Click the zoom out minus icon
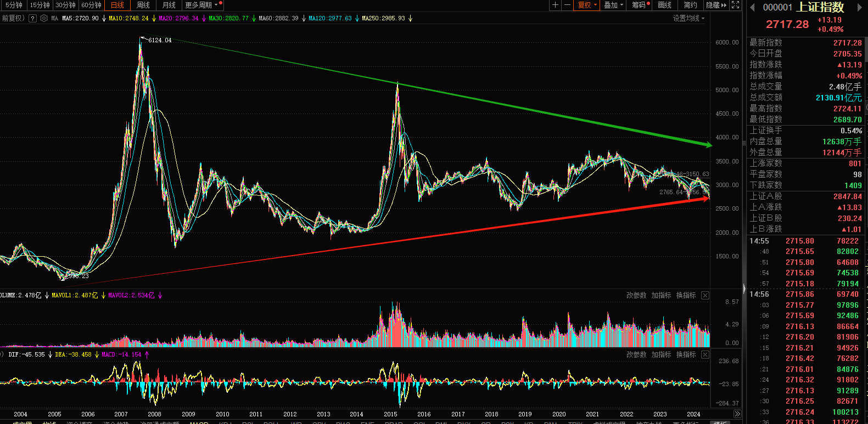 [x=568, y=5]
